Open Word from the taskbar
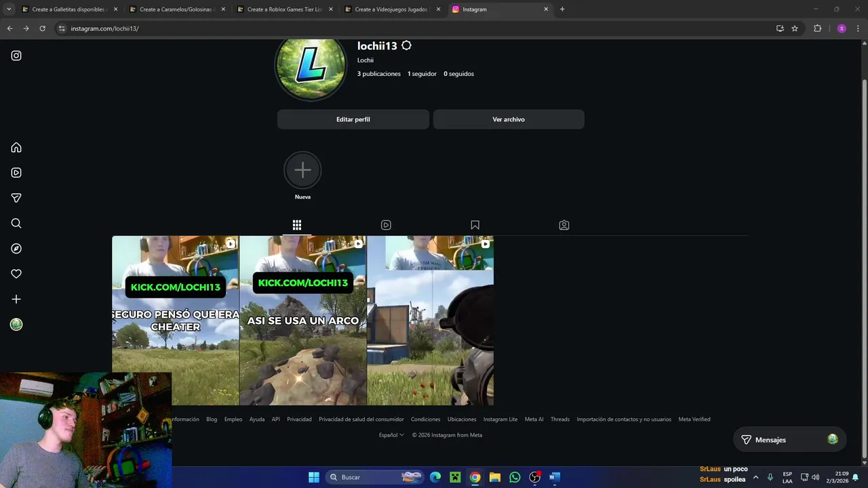 tap(555, 477)
